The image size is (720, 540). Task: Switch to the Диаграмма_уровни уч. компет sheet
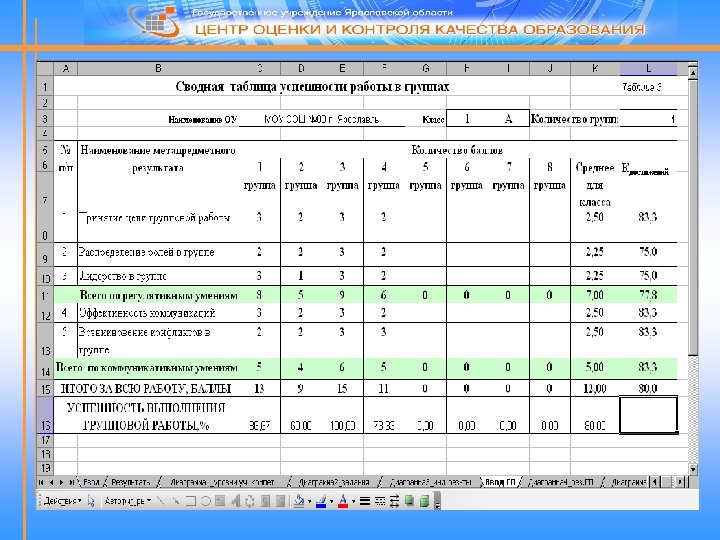point(222,482)
